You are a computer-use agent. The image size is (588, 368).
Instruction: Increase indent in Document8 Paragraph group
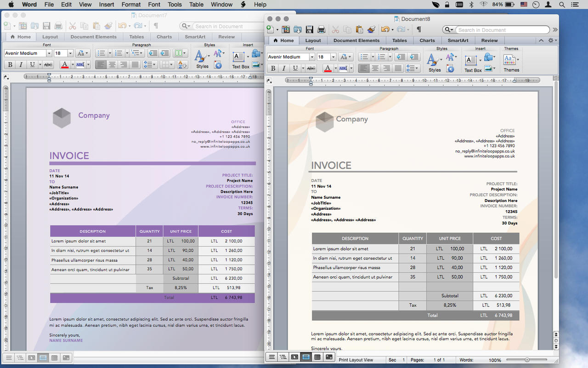click(413, 57)
